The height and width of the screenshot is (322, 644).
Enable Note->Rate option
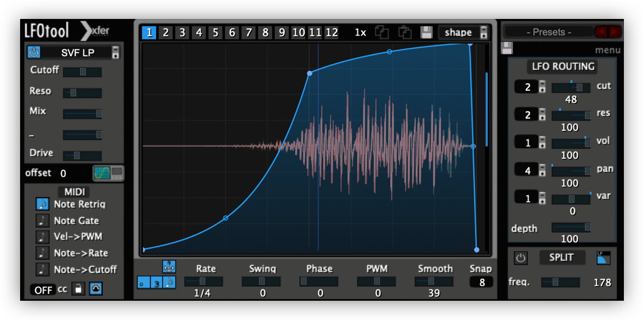pyautogui.click(x=42, y=253)
